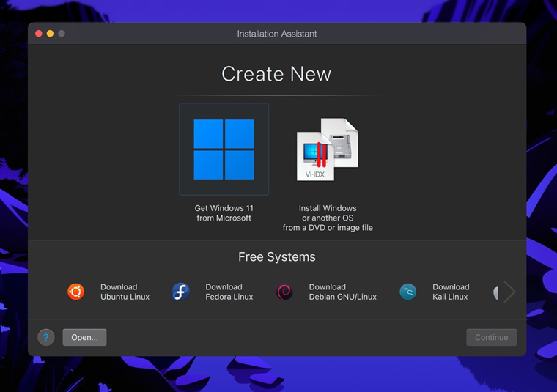
Task: Select the Windows 11 logo tile
Action: pyautogui.click(x=224, y=149)
